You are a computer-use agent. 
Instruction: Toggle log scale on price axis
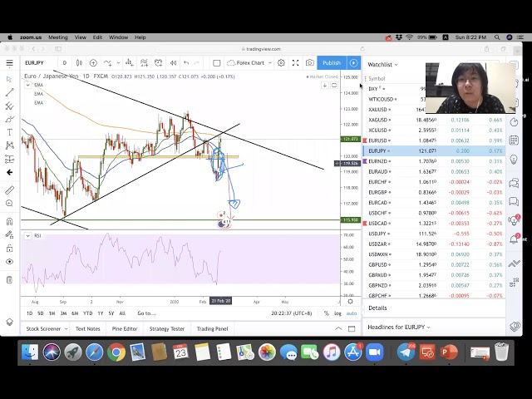tap(337, 313)
